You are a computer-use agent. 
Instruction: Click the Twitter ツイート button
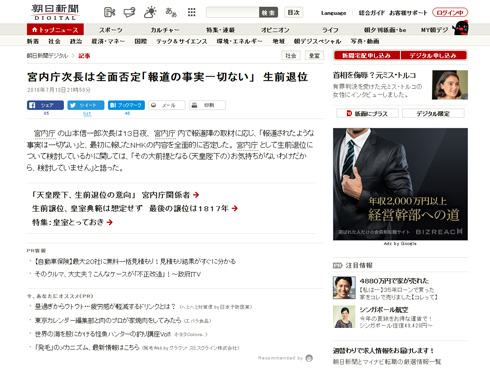86,105
